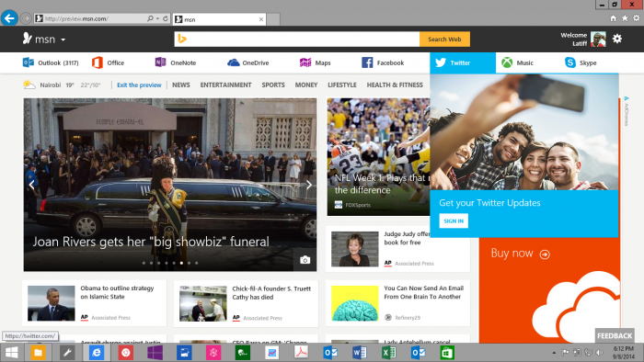Open the Word app on taskbar
Screen dimensions: 644x362
(x=360, y=353)
